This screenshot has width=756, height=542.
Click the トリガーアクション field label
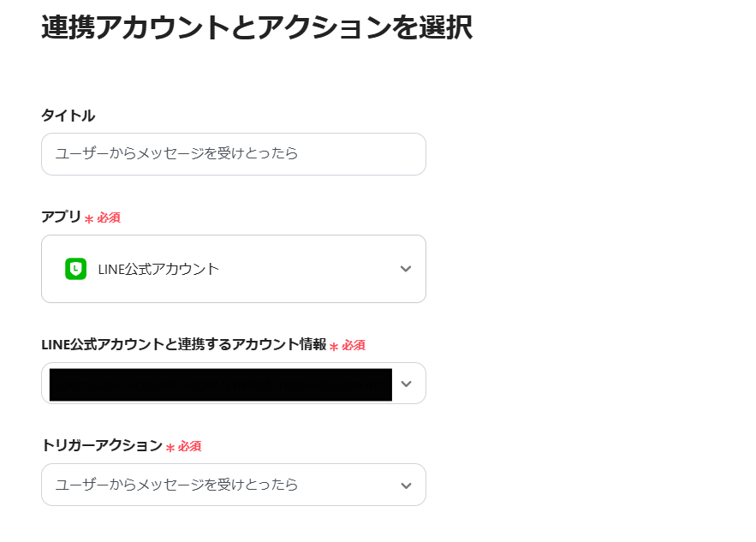(102, 445)
